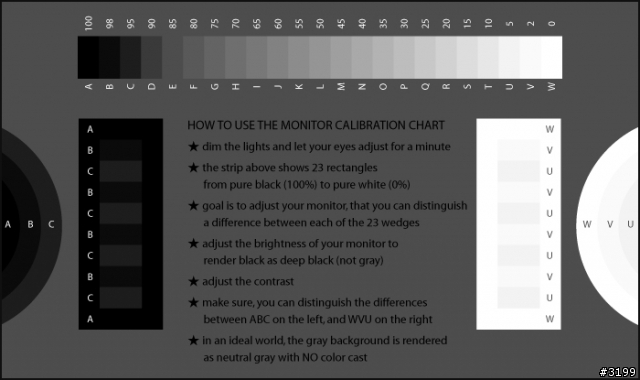Viewport: 640px width, 380px height.
Task: Click the heading 'HOW TO USE THE MONITOR CALIBRATION CHART'
Action: click(316, 125)
